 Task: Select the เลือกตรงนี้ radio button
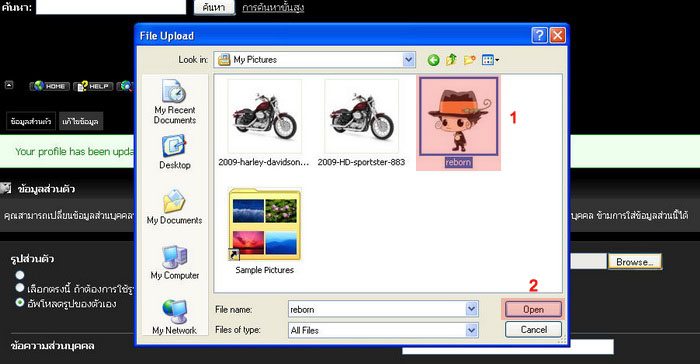click(20, 288)
